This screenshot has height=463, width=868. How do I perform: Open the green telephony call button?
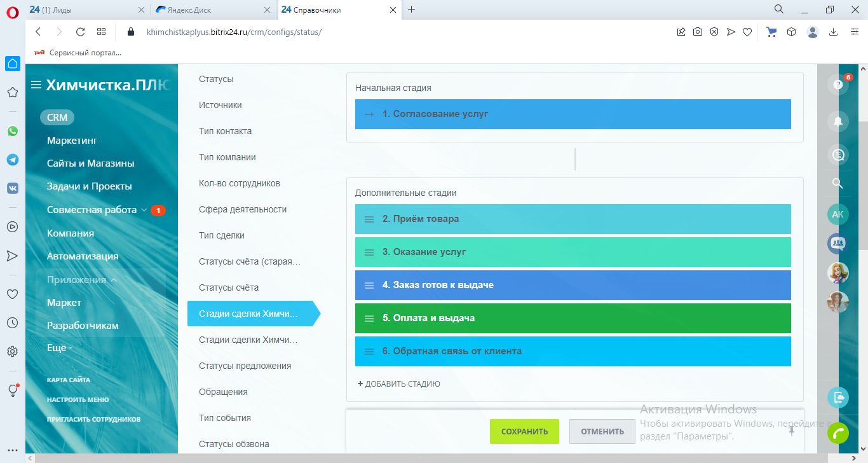point(838,433)
